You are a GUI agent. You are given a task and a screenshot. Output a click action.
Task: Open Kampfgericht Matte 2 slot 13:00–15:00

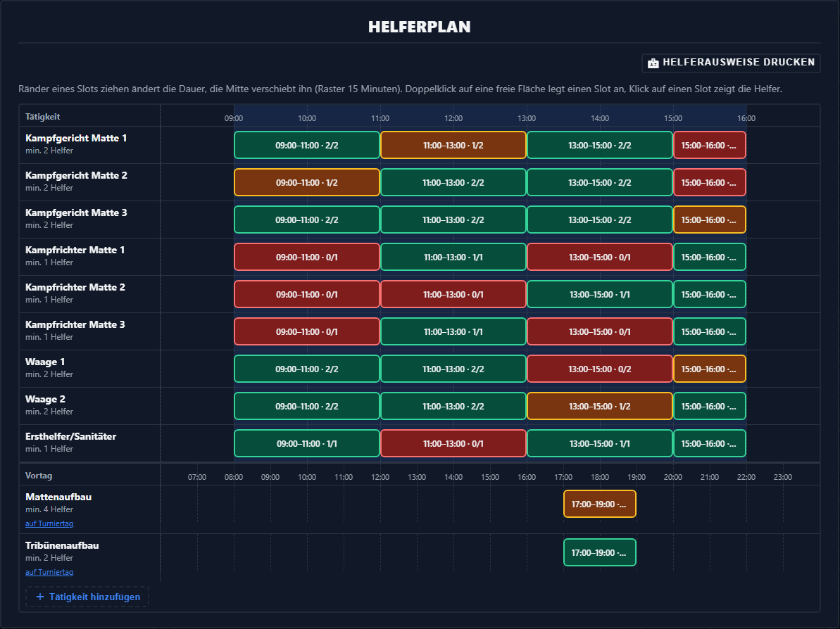point(599,182)
